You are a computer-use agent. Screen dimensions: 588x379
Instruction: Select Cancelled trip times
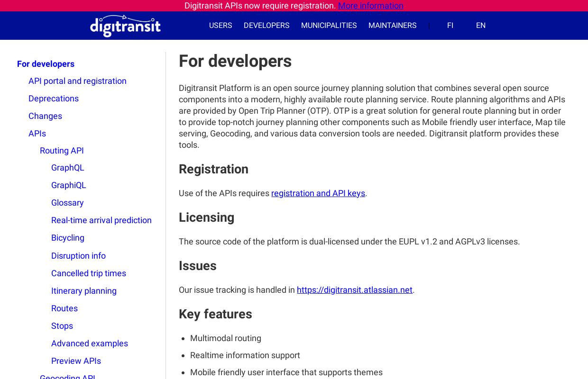(x=89, y=273)
